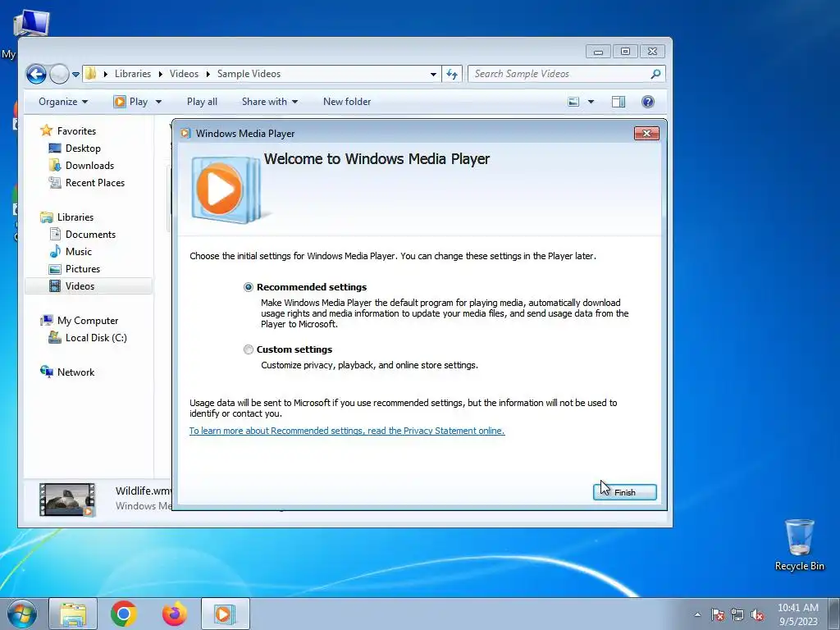
Task: Open the Action Center flag icon
Action: (718, 614)
